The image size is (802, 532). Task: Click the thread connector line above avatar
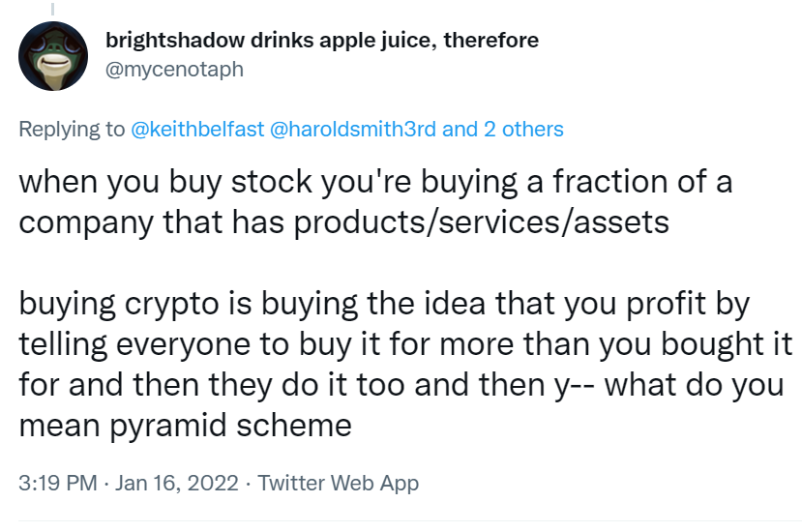pyautogui.click(x=52, y=9)
